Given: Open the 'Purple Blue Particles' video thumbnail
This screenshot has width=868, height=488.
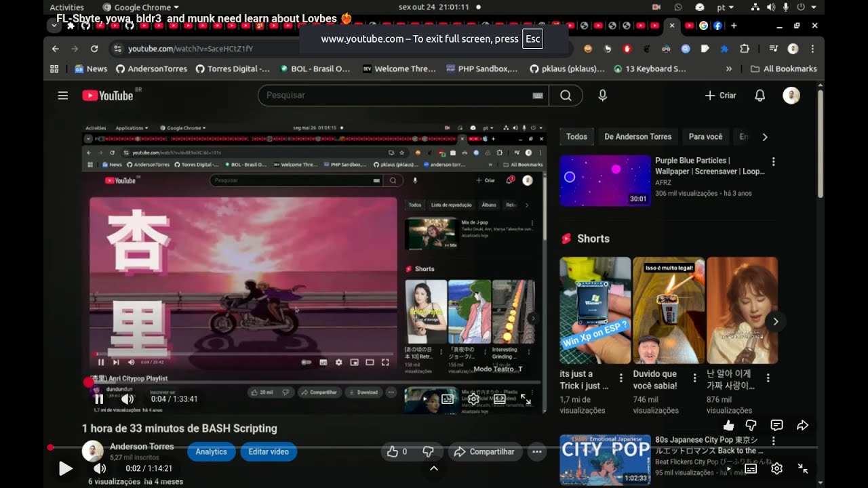Looking at the screenshot, I should [x=605, y=180].
